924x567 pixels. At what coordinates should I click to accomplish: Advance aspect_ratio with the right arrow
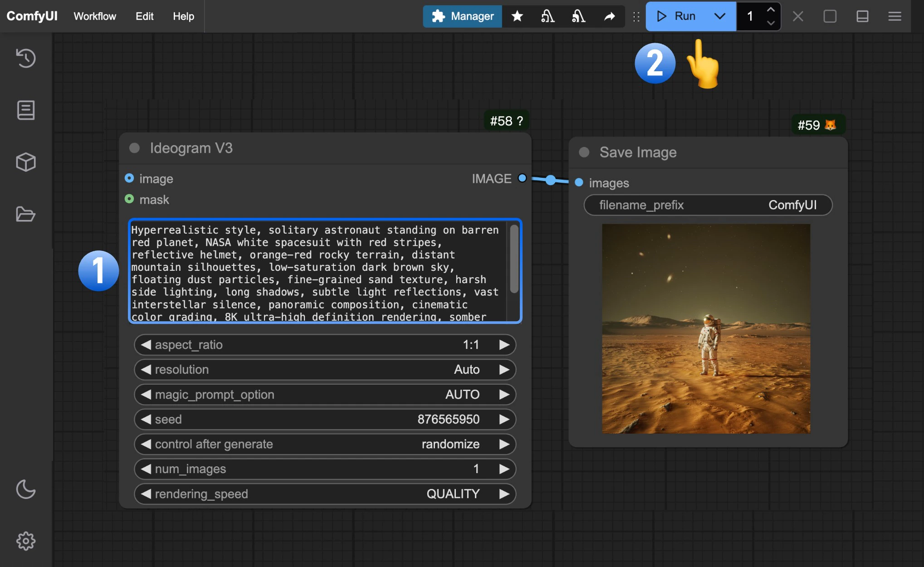click(x=505, y=345)
